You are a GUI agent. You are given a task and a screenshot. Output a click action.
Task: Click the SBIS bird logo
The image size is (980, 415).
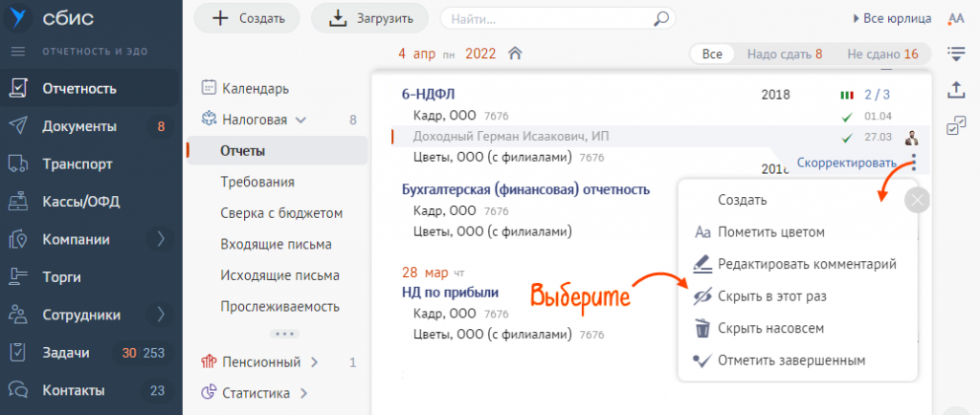point(18,17)
